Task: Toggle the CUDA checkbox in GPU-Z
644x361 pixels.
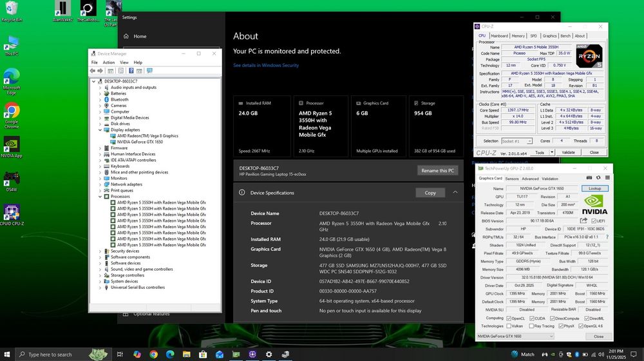Action: pyautogui.click(x=532, y=318)
